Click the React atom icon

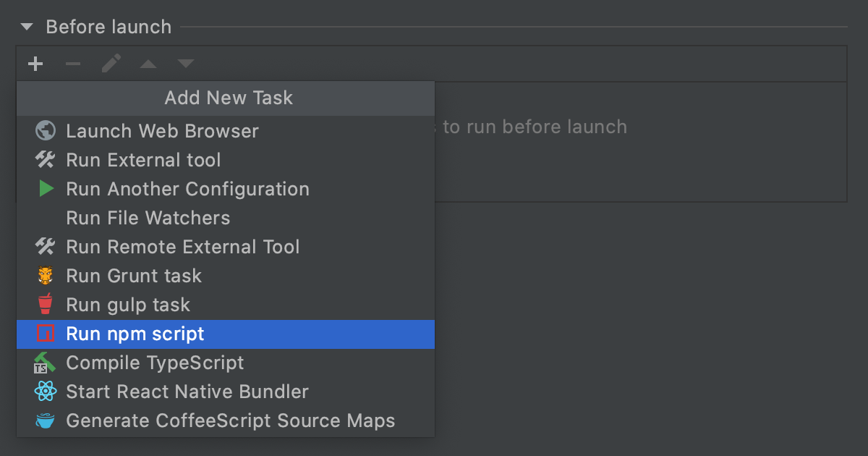(x=45, y=392)
